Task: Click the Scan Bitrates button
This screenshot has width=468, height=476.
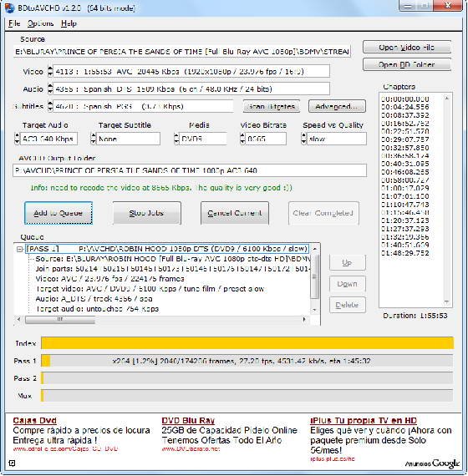Action: click(272, 107)
